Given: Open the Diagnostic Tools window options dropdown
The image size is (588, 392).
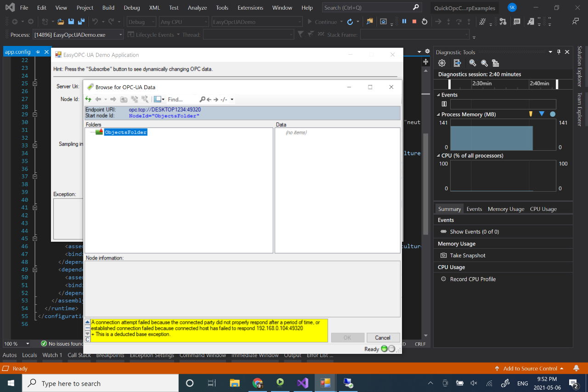Looking at the screenshot, I should pos(551,52).
